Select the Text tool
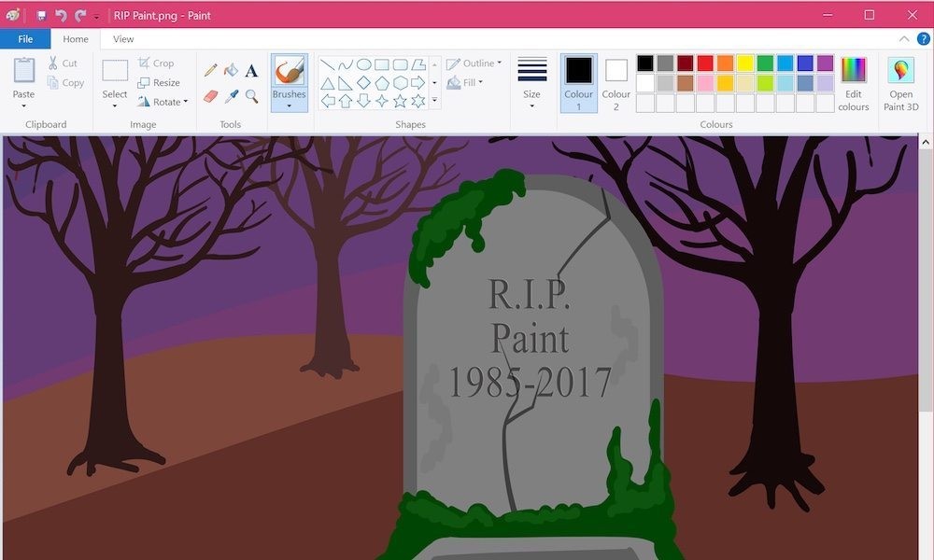Viewport: 934px width, 560px height. 251,70
